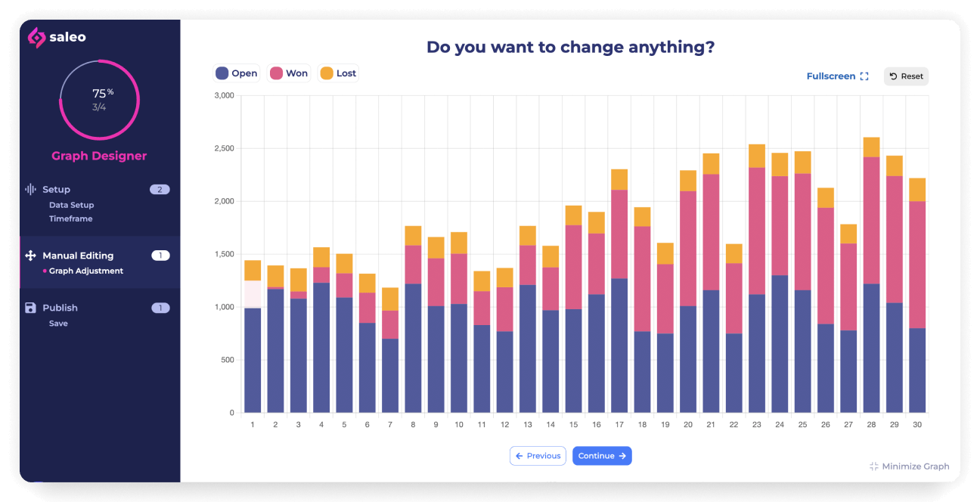Click the saleo logo icon
Image resolution: width=980 pixels, height=502 pixels.
[36, 37]
